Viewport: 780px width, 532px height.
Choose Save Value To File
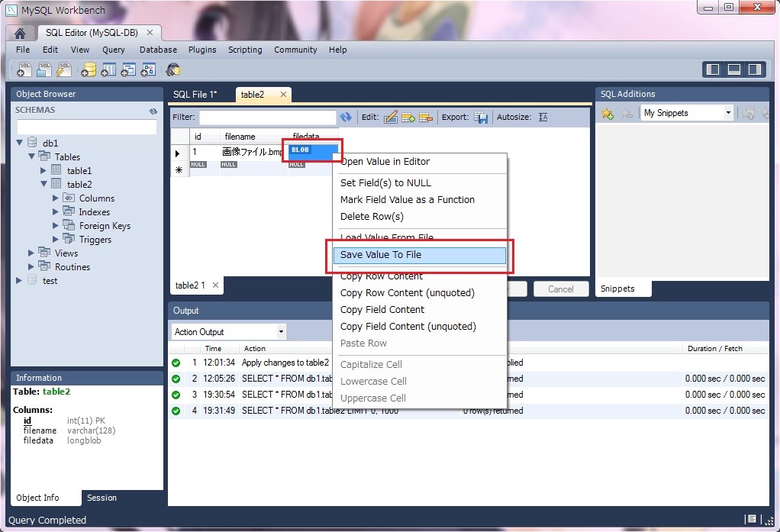[419, 255]
